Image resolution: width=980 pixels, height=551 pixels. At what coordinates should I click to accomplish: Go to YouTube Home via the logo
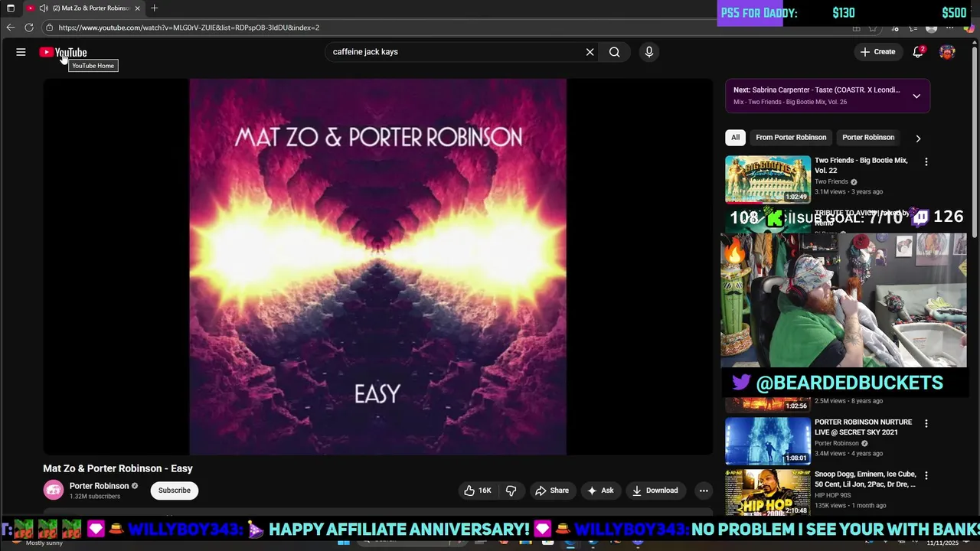point(63,52)
